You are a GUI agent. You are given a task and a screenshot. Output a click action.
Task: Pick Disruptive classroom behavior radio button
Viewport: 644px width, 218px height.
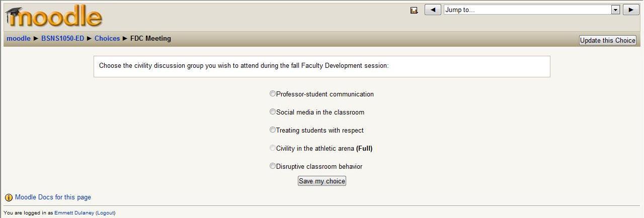tap(273, 166)
